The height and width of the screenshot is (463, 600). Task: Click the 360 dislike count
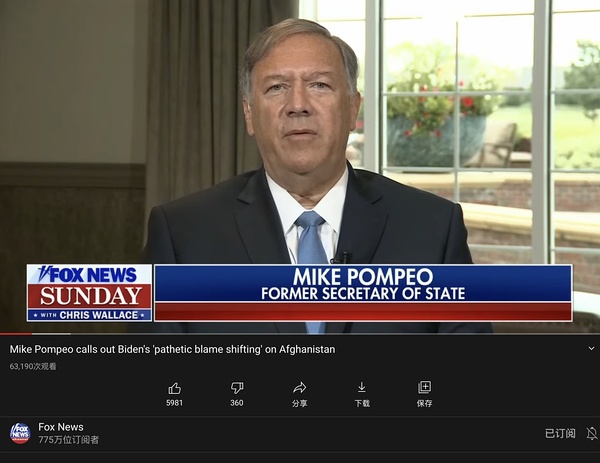[x=237, y=403]
